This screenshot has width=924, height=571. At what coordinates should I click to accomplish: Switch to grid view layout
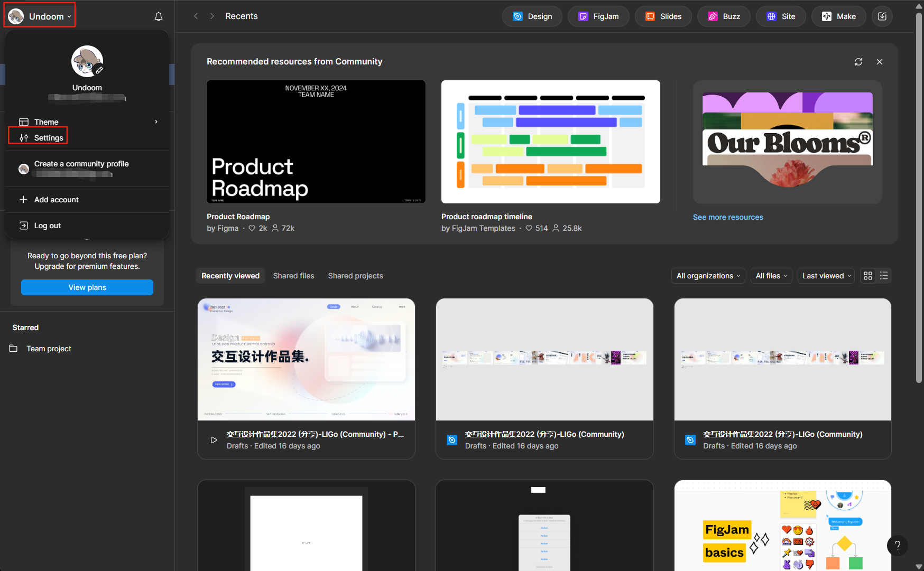868,276
